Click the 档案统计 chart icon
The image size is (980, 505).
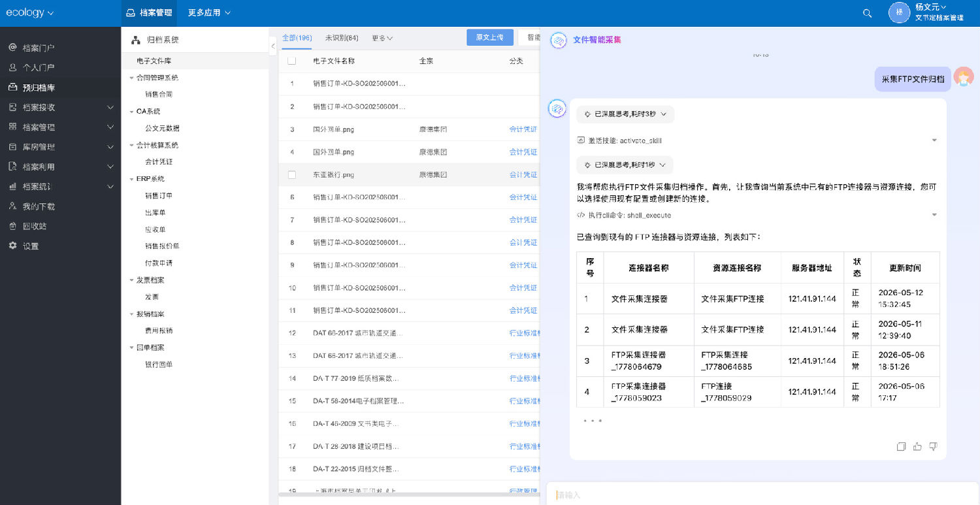pyautogui.click(x=12, y=186)
